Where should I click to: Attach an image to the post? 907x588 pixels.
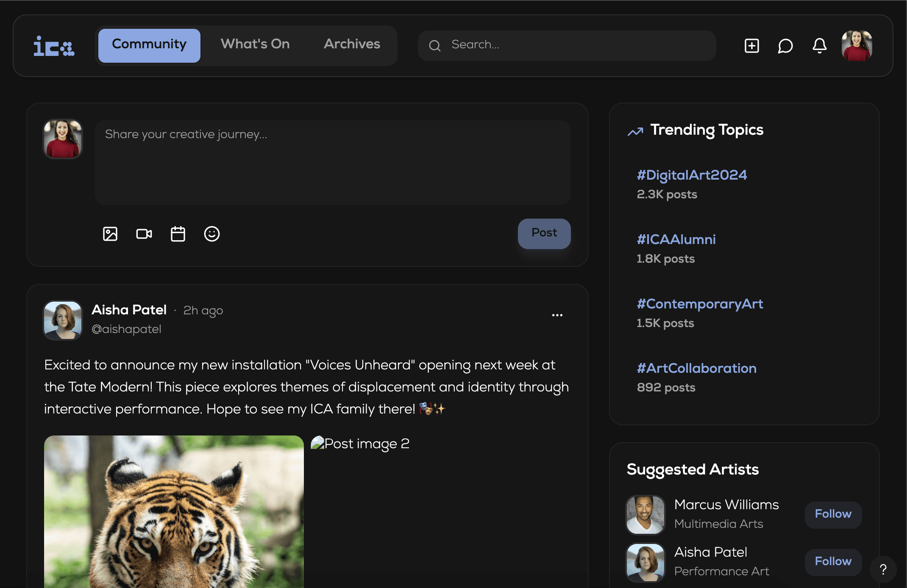[x=110, y=234]
